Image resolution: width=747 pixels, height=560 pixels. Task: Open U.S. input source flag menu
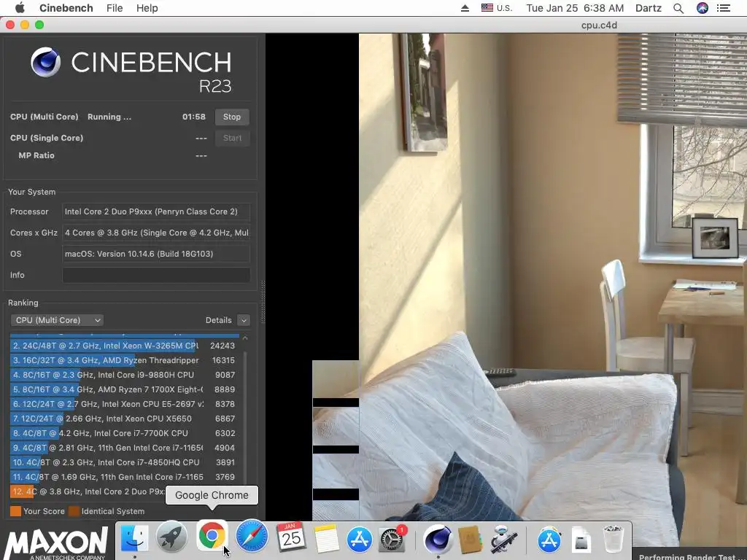496,8
